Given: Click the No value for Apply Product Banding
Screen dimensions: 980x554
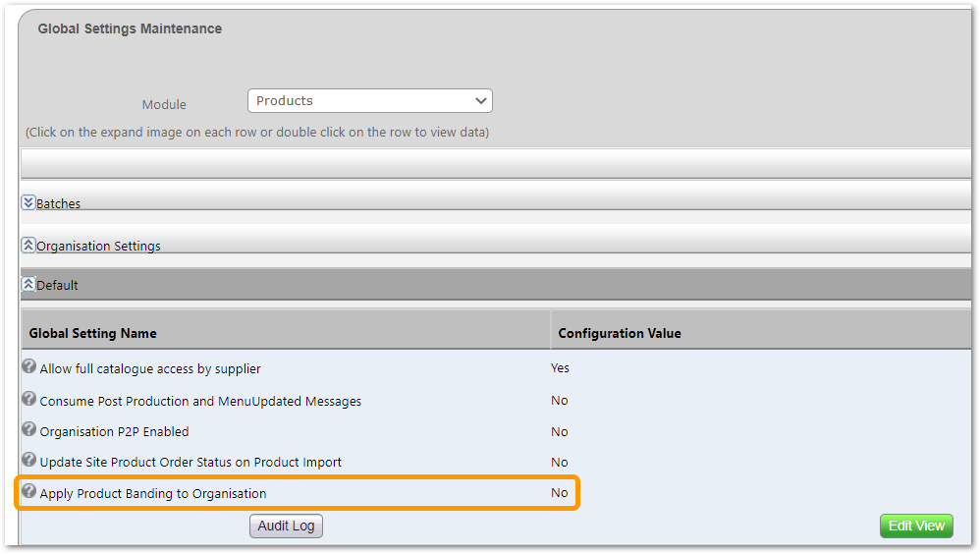Looking at the screenshot, I should (560, 493).
